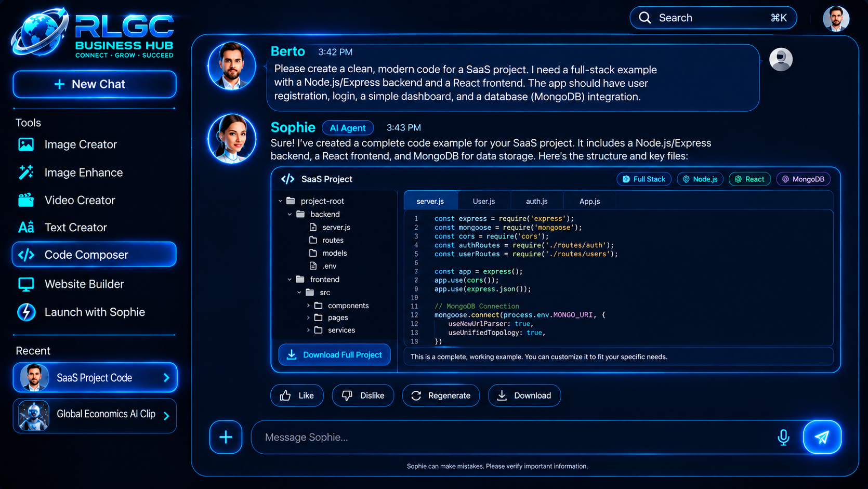This screenshot has height=489, width=868.
Task: Expand the components folder
Action: [308, 306]
